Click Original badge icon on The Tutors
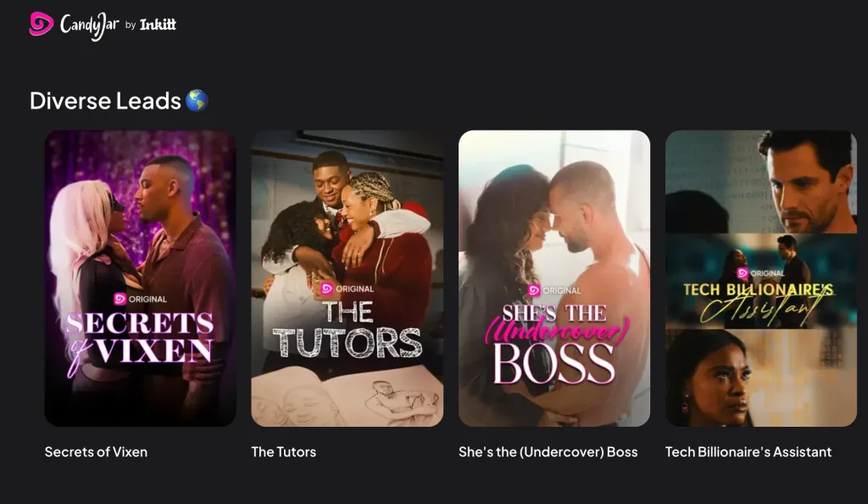This screenshot has width=868, height=504. [x=326, y=288]
